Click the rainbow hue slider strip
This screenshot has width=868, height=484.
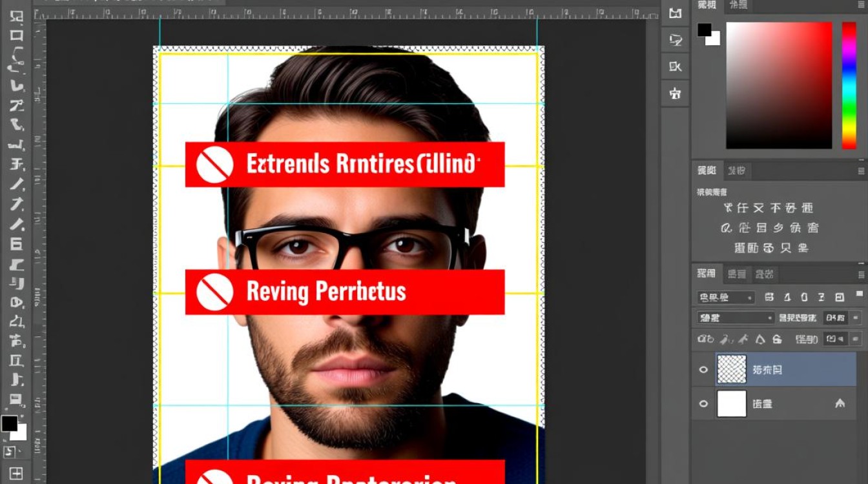[849, 84]
